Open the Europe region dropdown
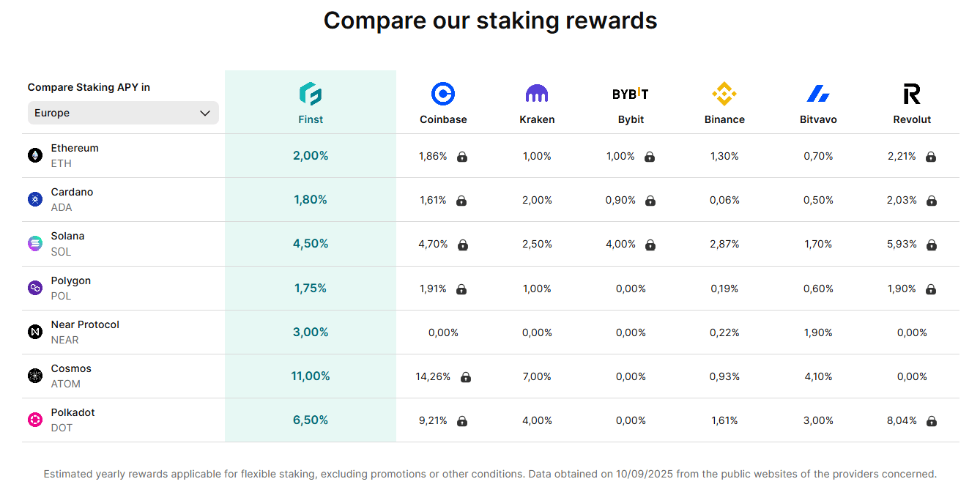The height and width of the screenshot is (498, 980). coord(123,113)
